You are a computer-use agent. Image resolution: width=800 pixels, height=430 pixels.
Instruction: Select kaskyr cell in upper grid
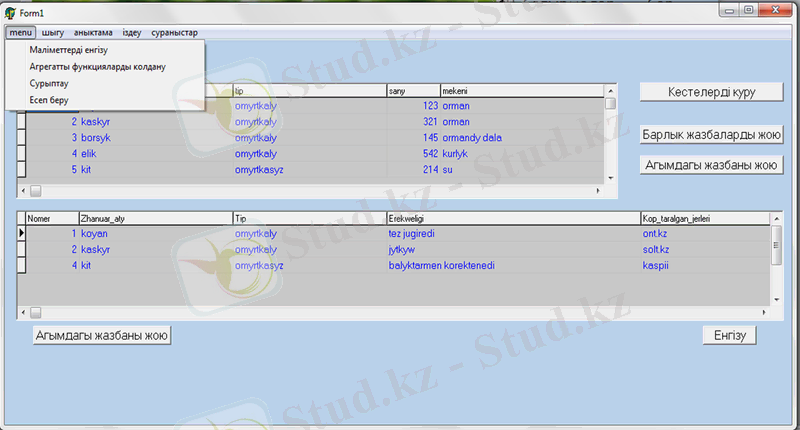[x=156, y=122]
